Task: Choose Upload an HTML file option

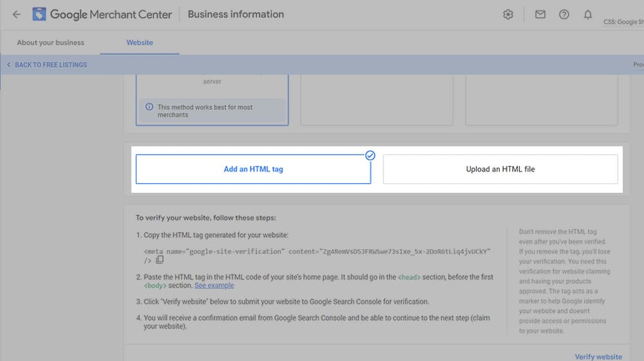Action: pos(500,169)
